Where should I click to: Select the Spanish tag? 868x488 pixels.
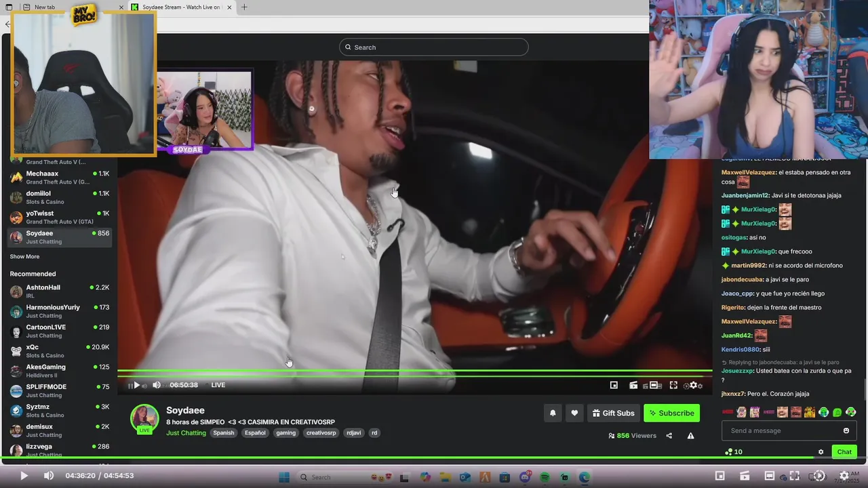click(x=223, y=432)
